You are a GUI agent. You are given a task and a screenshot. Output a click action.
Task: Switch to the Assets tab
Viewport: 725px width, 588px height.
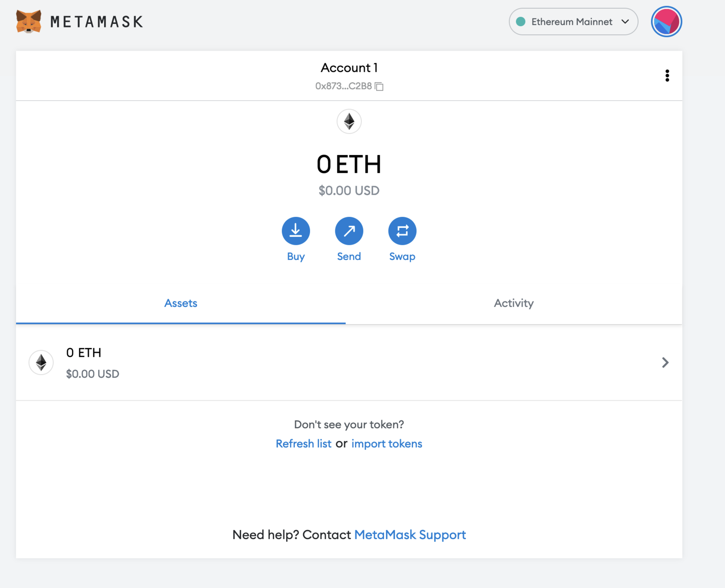point(181,303)
